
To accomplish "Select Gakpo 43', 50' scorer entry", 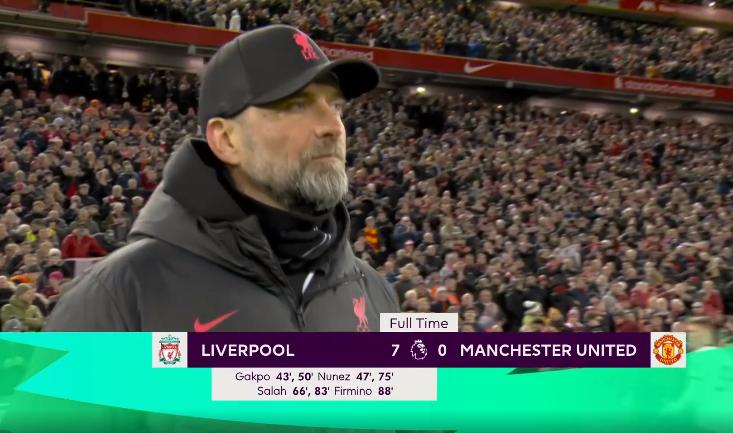I will 273,376.
